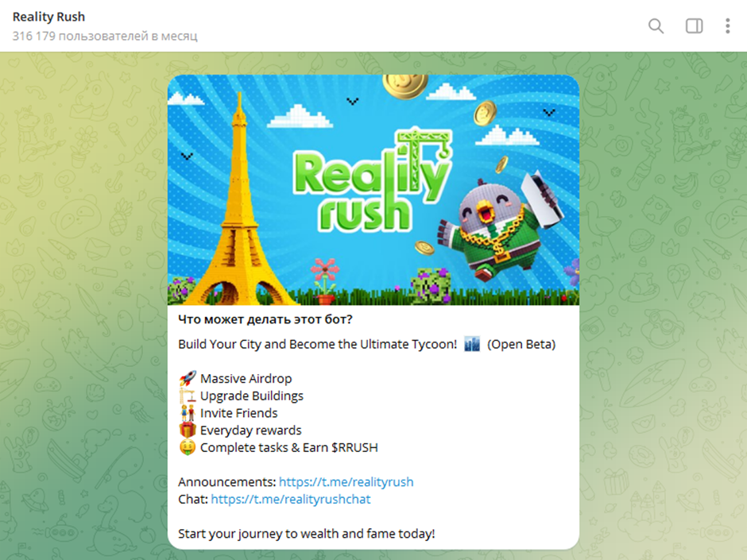The image size is (747, 560).
Task: Click the "Start your journey to wealth" line
Action: [306, 534]
